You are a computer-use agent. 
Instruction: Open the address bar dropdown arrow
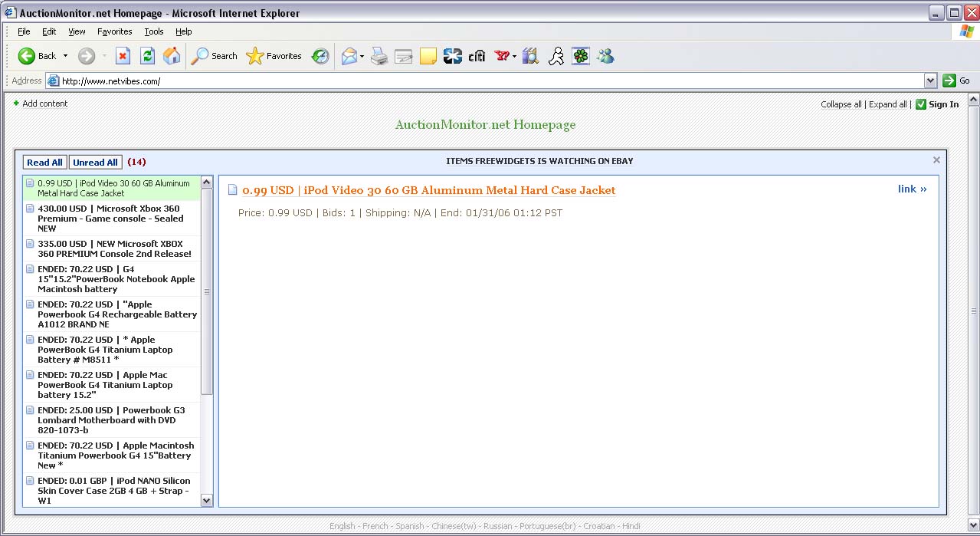click(x=930, y=81)
